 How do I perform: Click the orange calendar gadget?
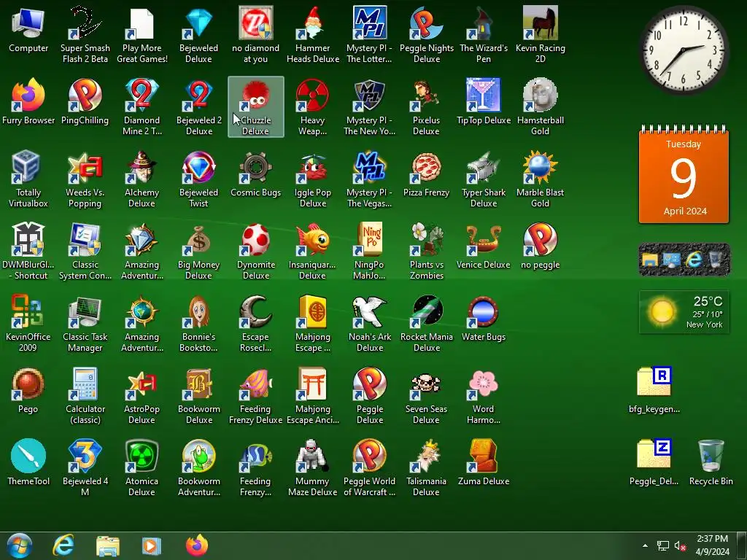(x=684, y=174)
